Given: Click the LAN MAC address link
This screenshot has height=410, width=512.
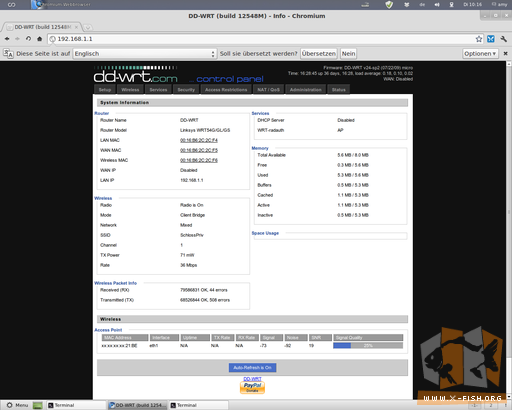Looking at the screenshot, I should [x=199, y=140].
